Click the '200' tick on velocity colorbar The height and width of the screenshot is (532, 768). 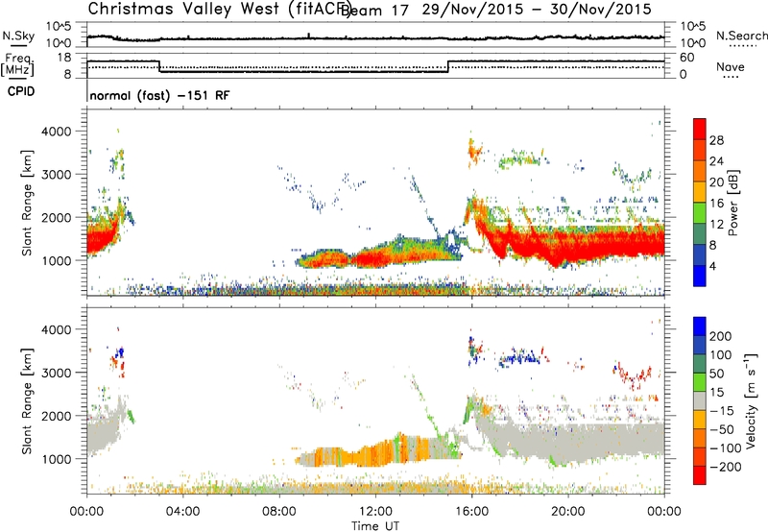[721, 336]
